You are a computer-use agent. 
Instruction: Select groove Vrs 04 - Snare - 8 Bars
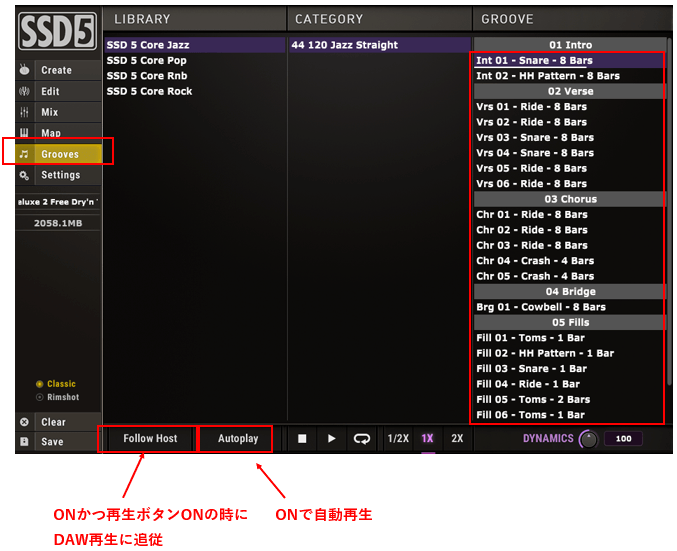[x=570, y=153]
